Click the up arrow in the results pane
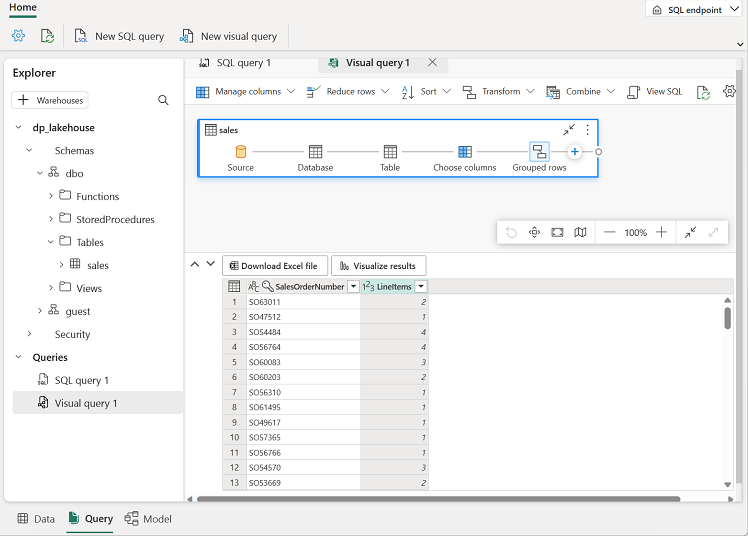 pyautogui.click(x=195, y=264)
